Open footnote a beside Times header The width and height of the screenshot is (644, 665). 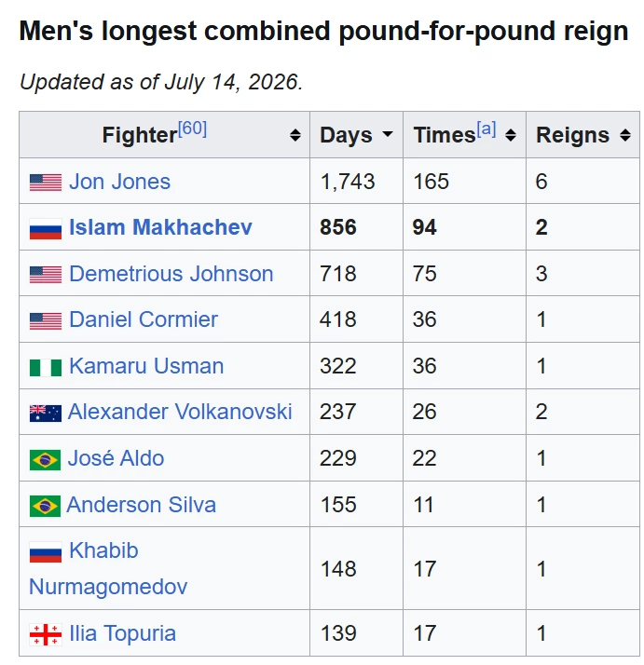coord(486,129)
